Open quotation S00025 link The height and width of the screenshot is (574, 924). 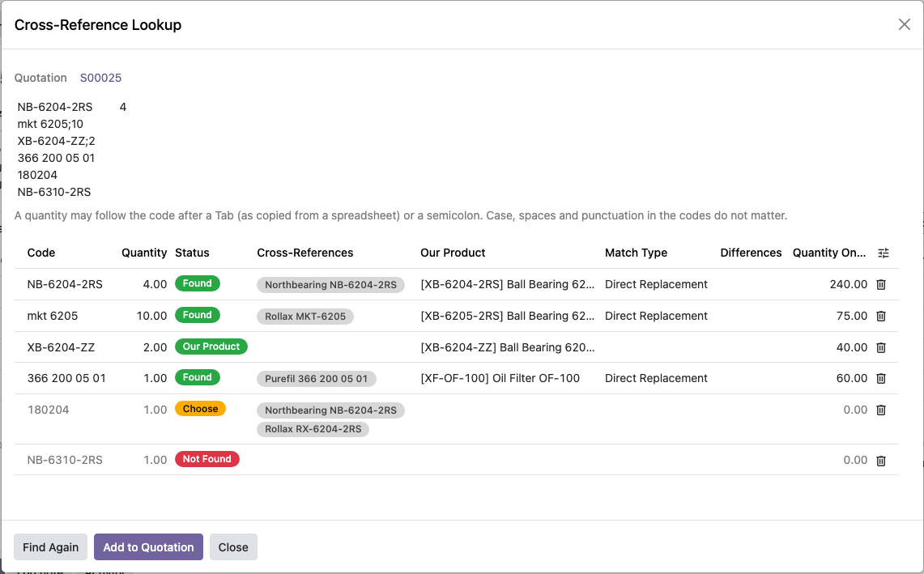(100, 78)
